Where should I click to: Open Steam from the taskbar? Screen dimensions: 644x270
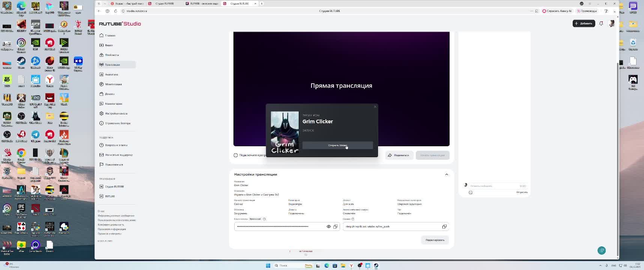[376, 265]
